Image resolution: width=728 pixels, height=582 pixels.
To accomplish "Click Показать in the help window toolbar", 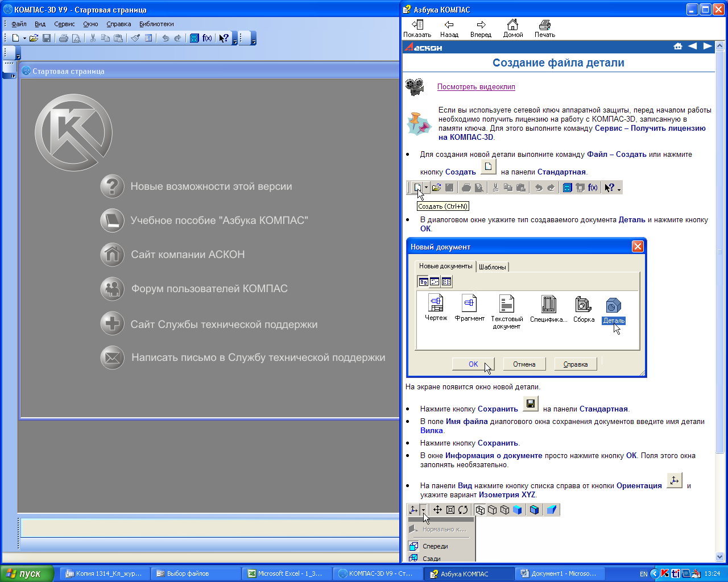I will point(417,28).
